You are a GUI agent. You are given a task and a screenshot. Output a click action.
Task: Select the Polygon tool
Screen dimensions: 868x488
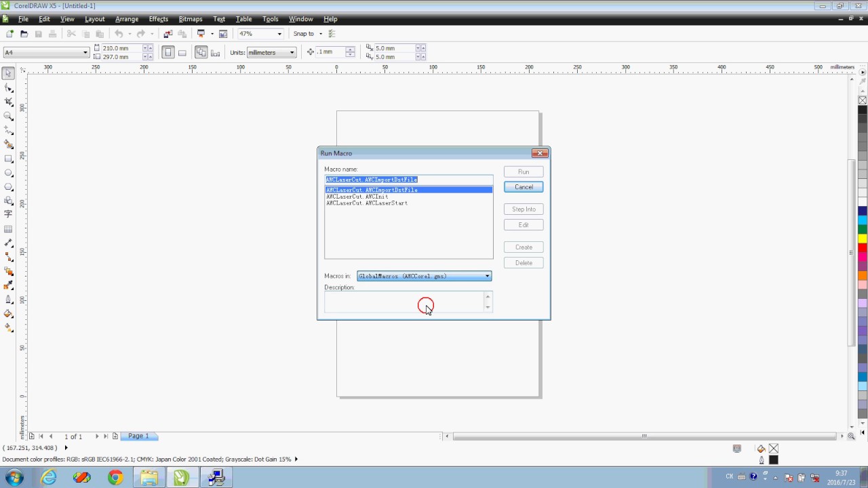coord(9,186)
